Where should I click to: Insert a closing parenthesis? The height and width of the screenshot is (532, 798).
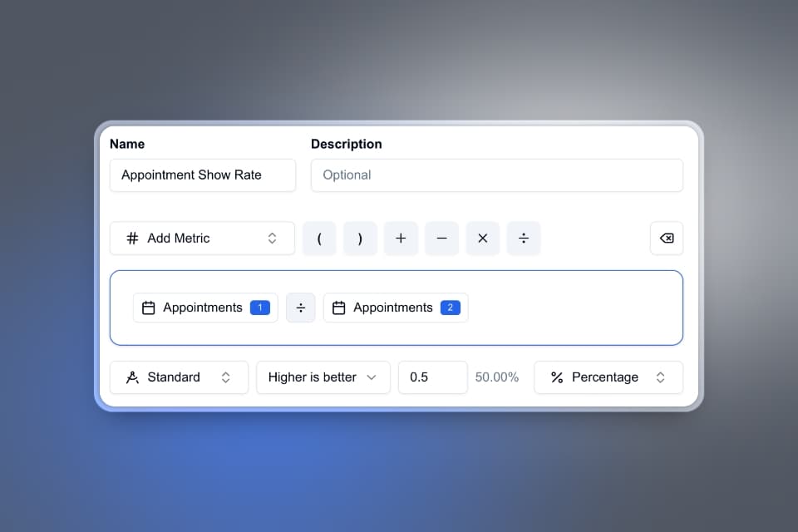pos(360,238)
